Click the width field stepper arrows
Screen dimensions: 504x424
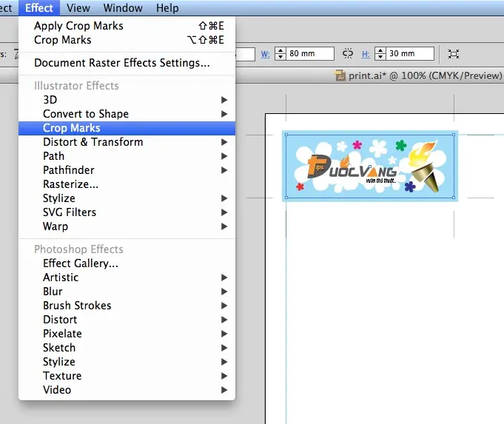click(x=280, y=54)
